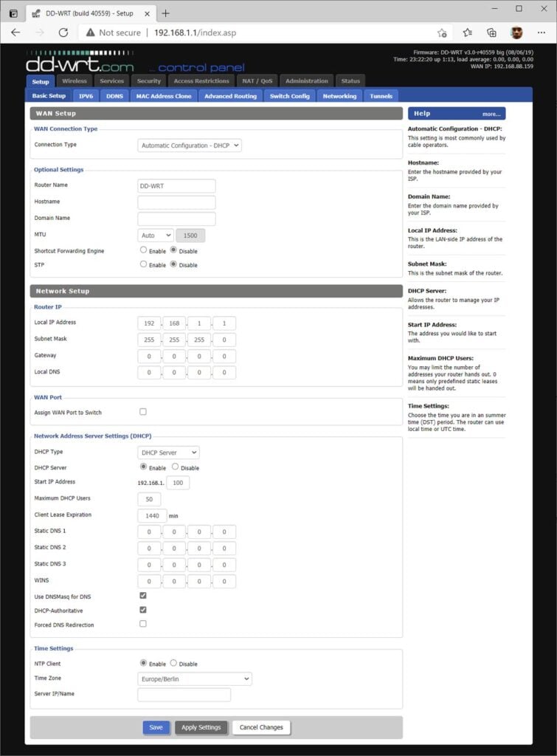Click the Hostname input field
The width and height of the screenshot is (557, 756).
coord(176,202)
